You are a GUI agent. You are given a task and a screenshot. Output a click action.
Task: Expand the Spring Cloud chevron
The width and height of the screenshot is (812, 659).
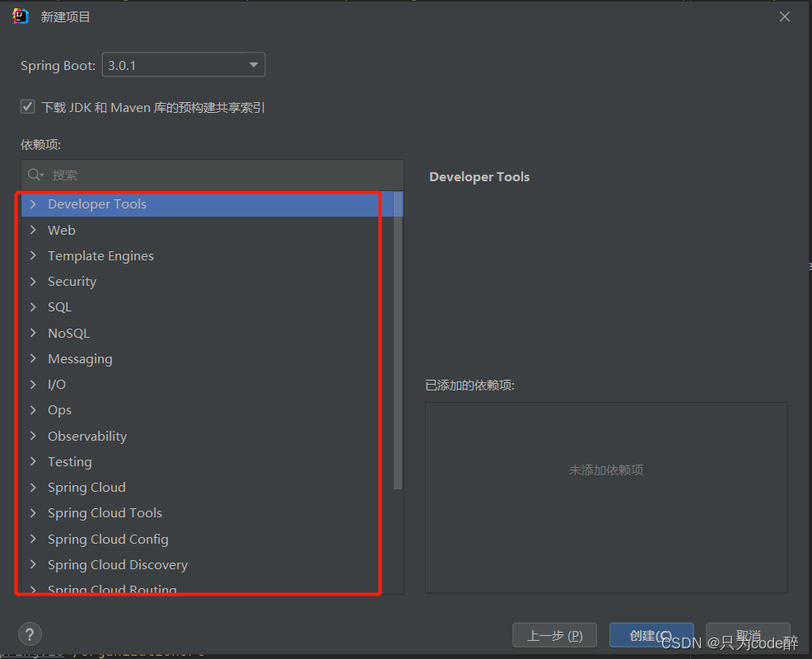(33, 487)
